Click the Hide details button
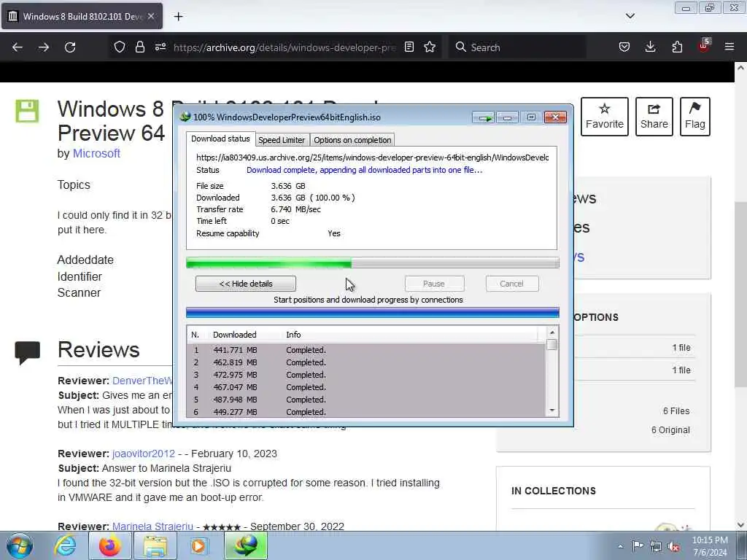This screenshot has height=560, width=747. 246,284
